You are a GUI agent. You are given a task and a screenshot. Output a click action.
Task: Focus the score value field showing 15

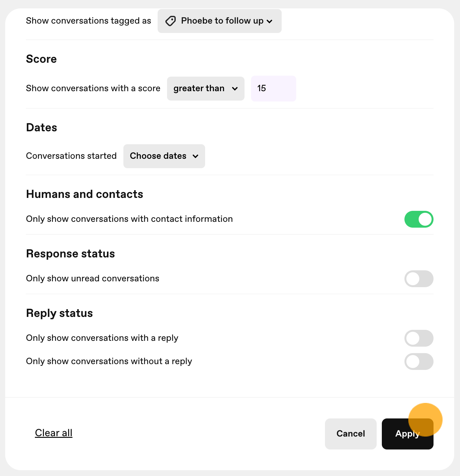pos(273,89)
